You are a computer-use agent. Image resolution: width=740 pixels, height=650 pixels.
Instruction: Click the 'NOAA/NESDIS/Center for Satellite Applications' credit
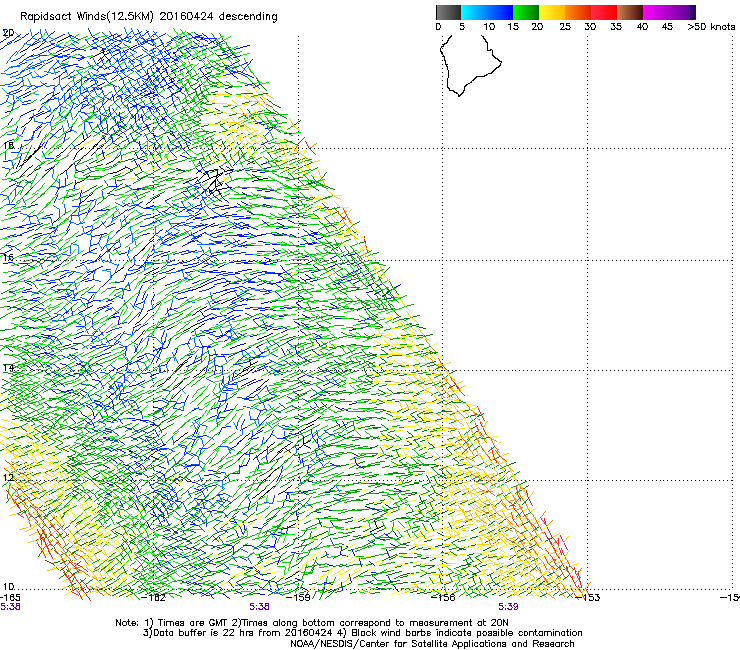[432, 643]
